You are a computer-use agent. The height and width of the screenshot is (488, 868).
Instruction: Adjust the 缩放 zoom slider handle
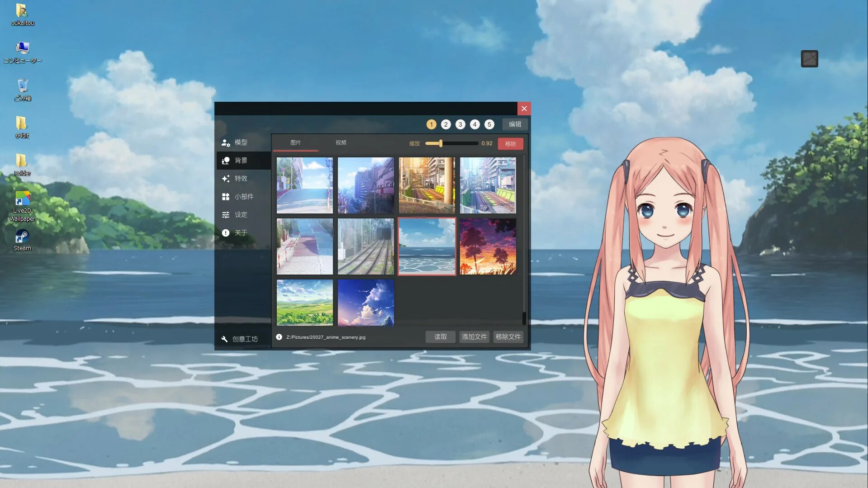(x=441, y=143)
